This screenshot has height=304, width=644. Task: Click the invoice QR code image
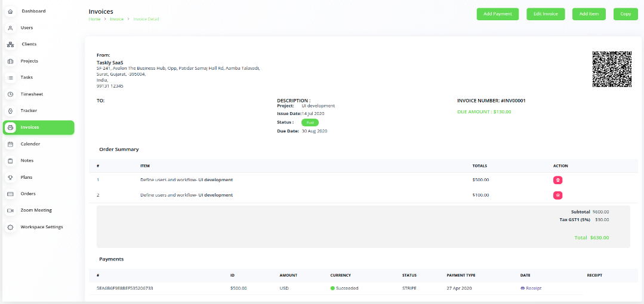point(612,69)
